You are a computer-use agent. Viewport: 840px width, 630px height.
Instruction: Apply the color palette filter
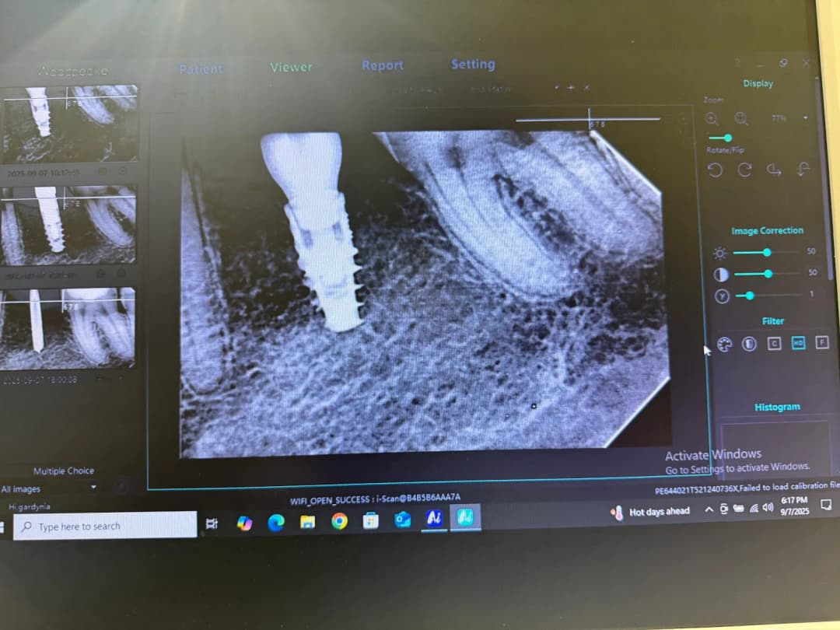[x=724, y=345]
